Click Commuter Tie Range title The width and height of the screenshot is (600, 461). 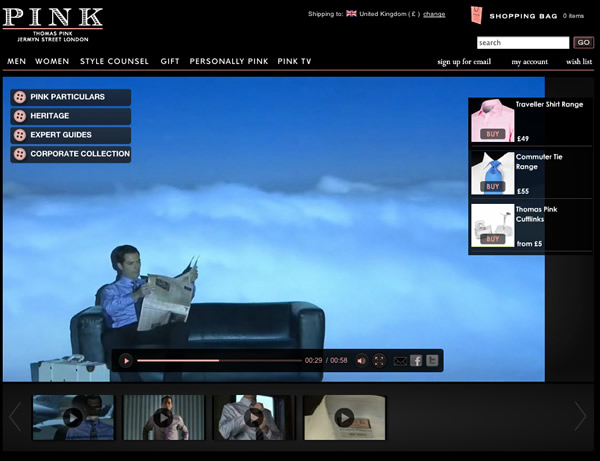(x=539, y=162)
